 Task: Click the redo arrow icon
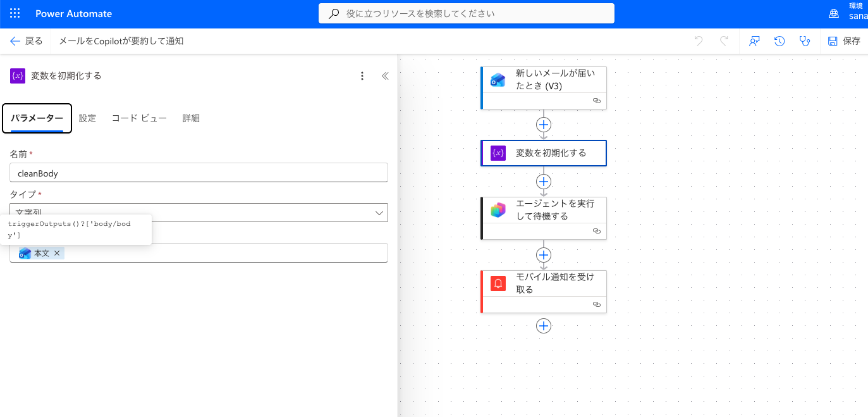[724, 41]
